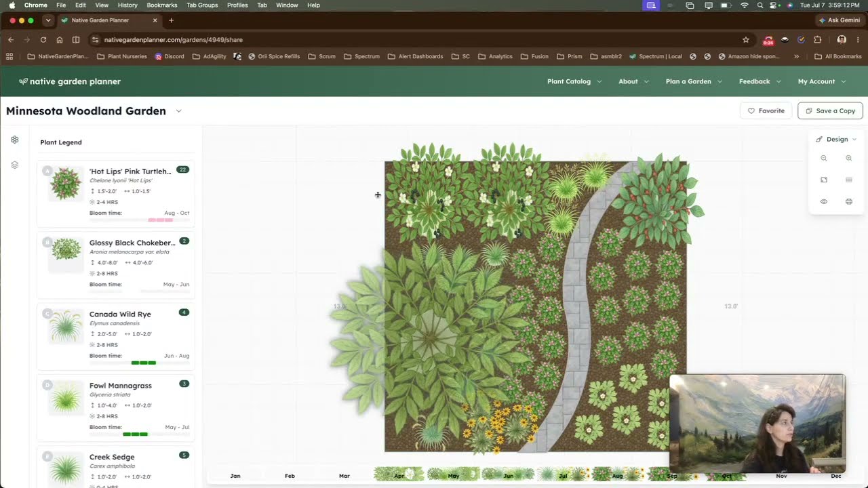868x488 pixels.
Task: Click the count badge 22 on Turtlehead
Action: point(182,169)
